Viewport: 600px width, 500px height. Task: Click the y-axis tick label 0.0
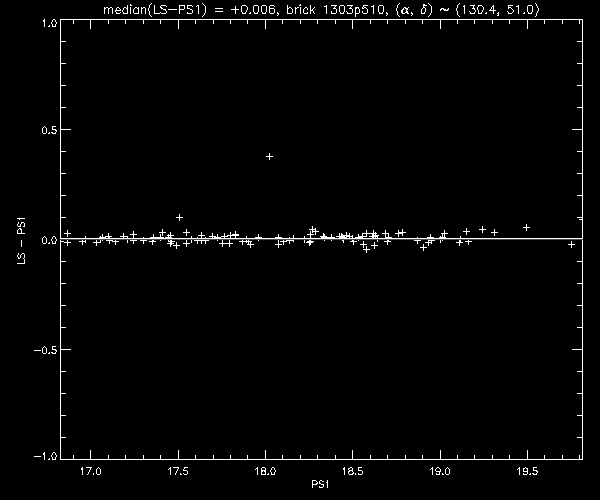tap(49, 240)
